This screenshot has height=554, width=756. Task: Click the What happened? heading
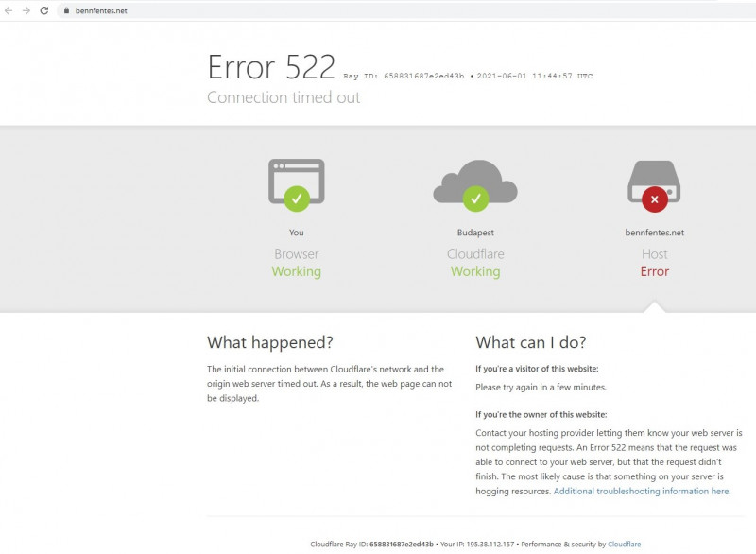click(x=270, y=342)
